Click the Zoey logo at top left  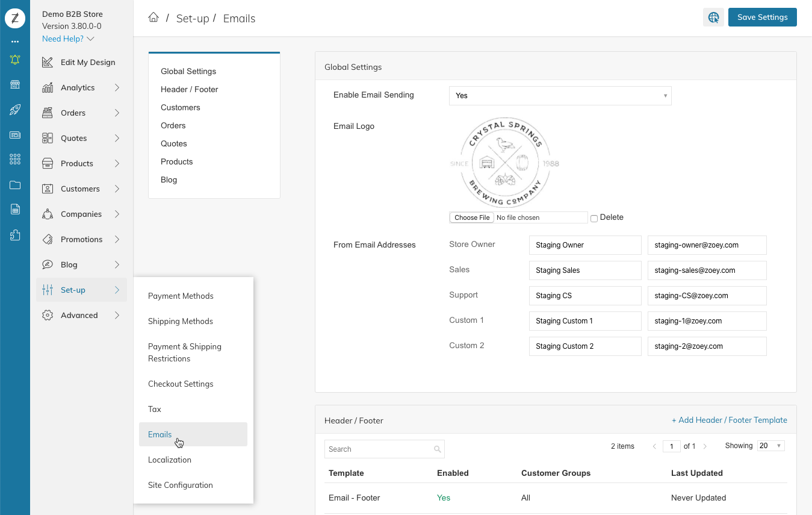tap(15, 18)
